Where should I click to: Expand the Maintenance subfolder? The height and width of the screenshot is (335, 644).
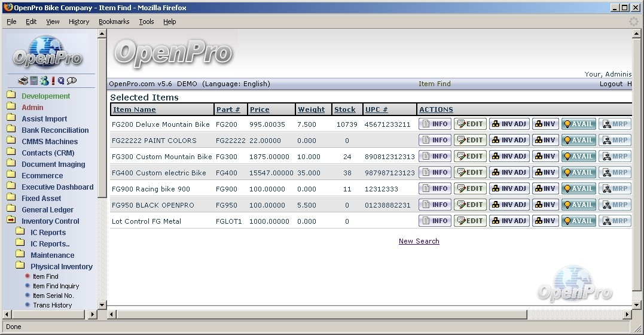[x=20, y=255]
